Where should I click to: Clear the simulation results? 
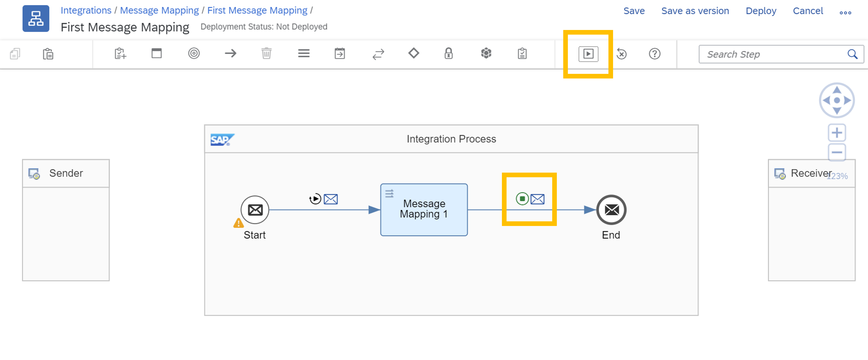[x=622, y=54]
